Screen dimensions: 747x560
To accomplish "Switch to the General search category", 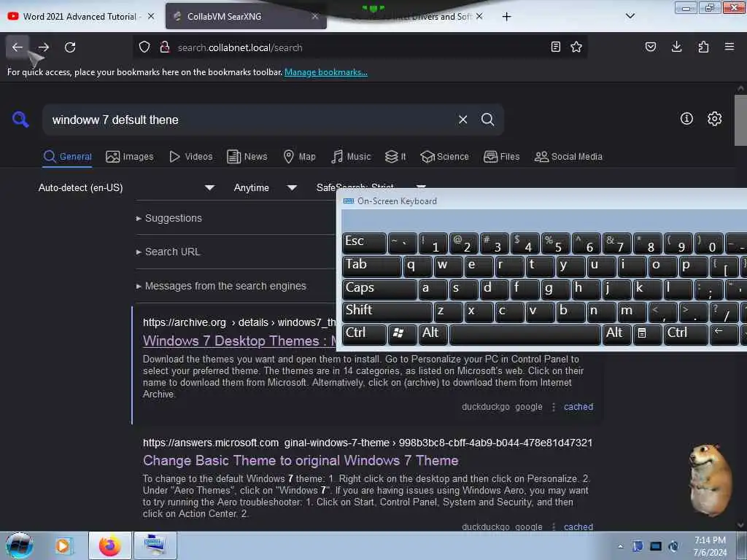I will [67, 157].
